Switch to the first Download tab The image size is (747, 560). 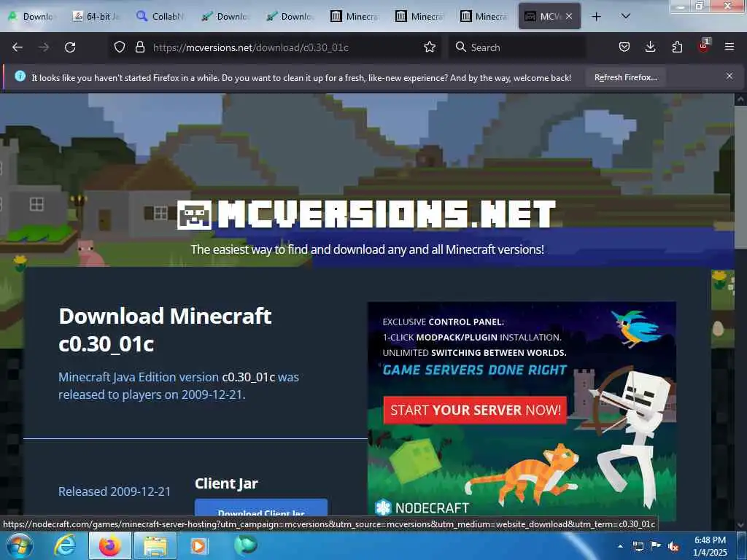coord(32,17)
